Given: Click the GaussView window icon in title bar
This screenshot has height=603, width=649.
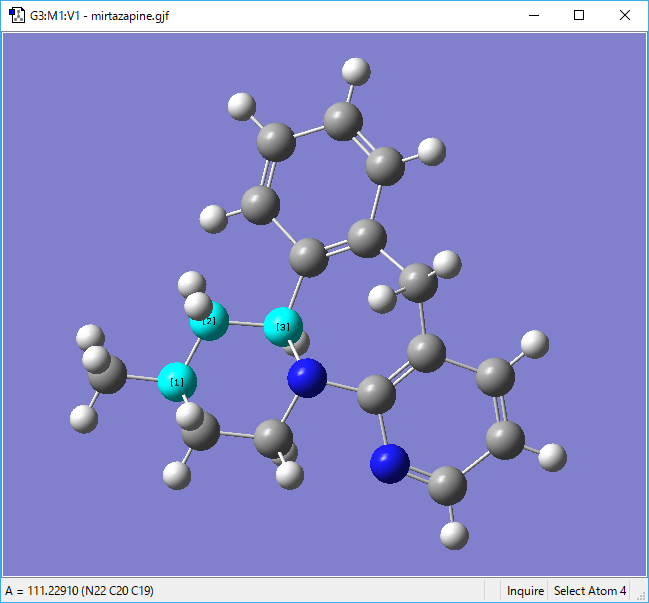Looking at the screenshot, I should [17, 16].
